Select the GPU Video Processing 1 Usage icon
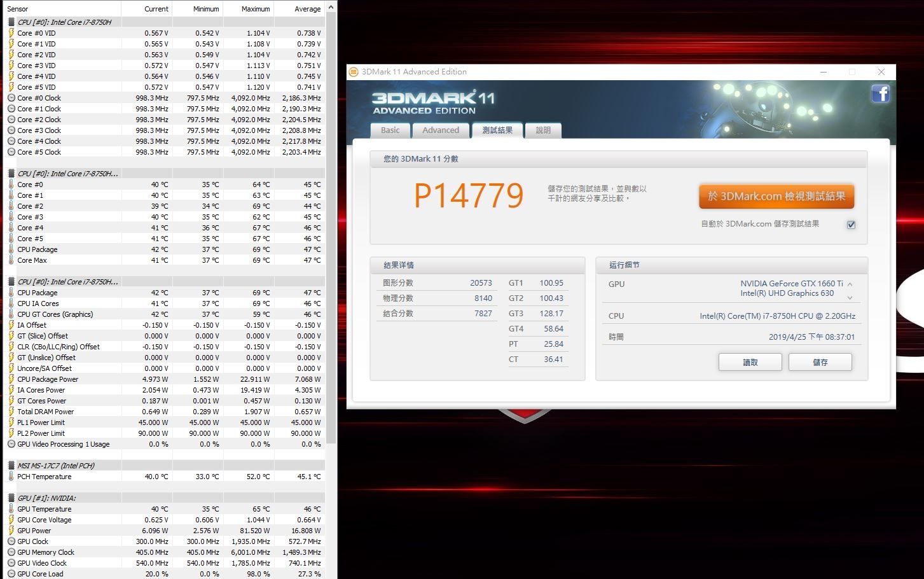Screen dimensions: 924x579 click(x=11, y=444)
